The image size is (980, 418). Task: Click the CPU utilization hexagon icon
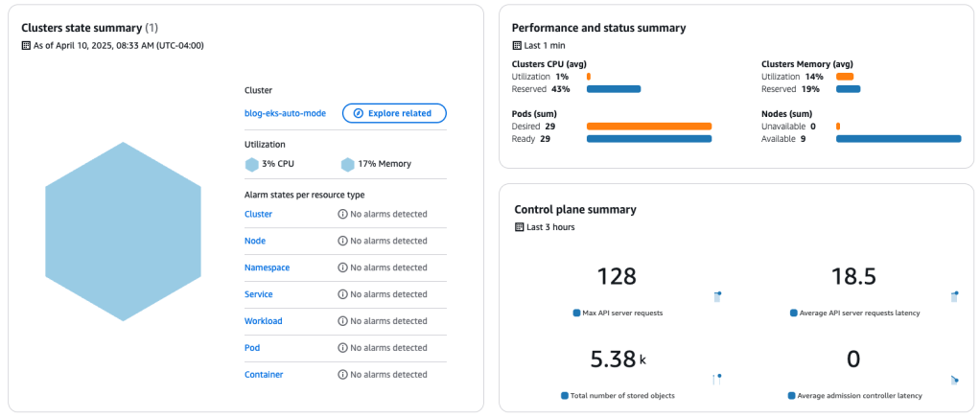coord(252,164)
